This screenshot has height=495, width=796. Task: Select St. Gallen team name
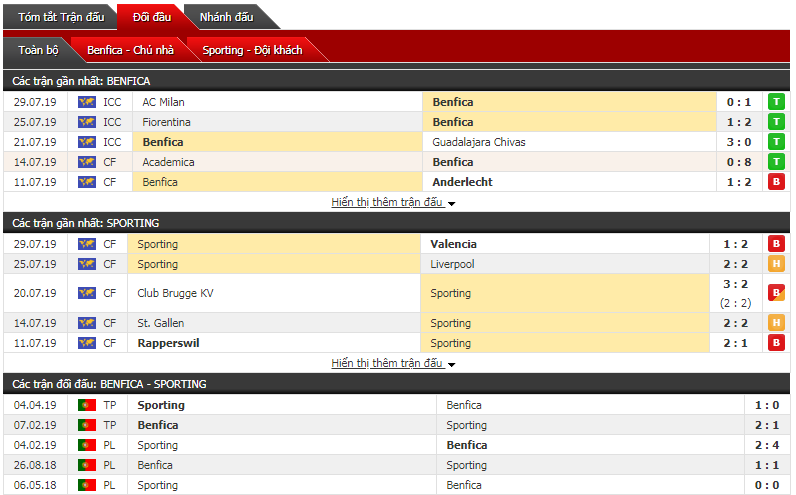[x=160, y=323]
